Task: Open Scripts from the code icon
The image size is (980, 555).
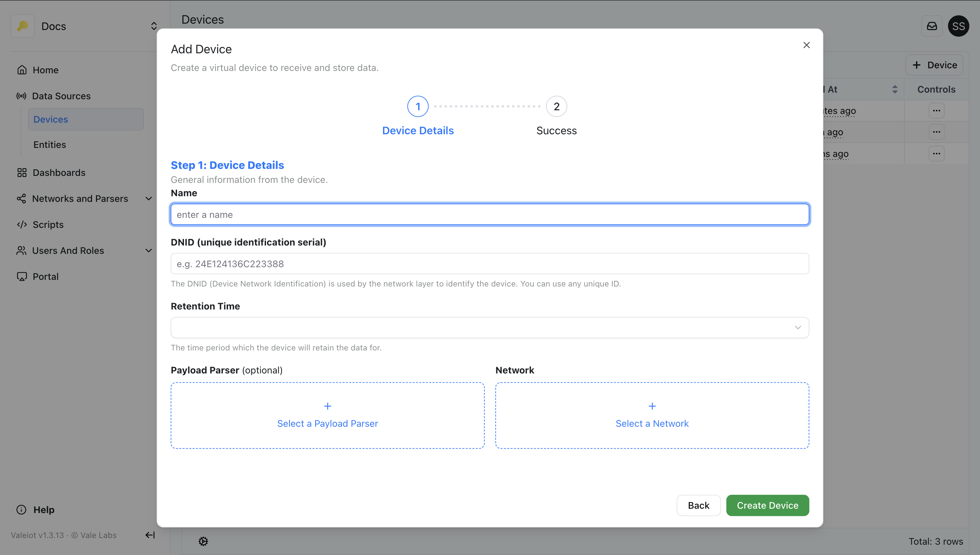Action: (22, 225)
